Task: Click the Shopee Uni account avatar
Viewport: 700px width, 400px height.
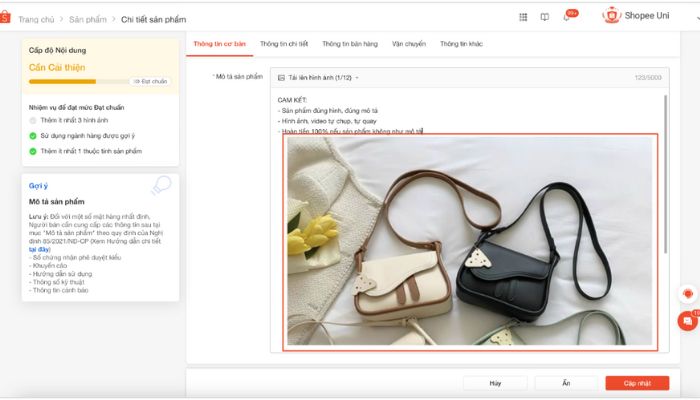Action: coord(612,16)
